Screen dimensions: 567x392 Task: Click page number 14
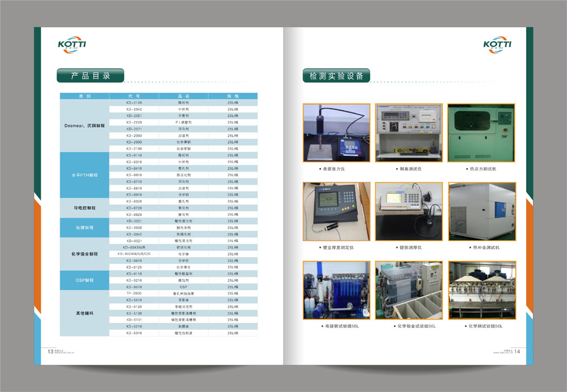517,351
